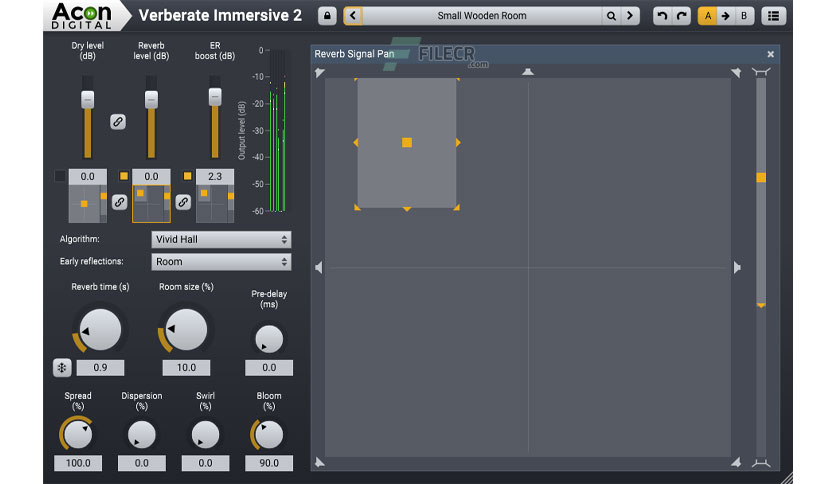The height and width of the screenshot is (484, 836).
Task: Edit swirl value field under Swirl
Action: [x=205, y=463]
